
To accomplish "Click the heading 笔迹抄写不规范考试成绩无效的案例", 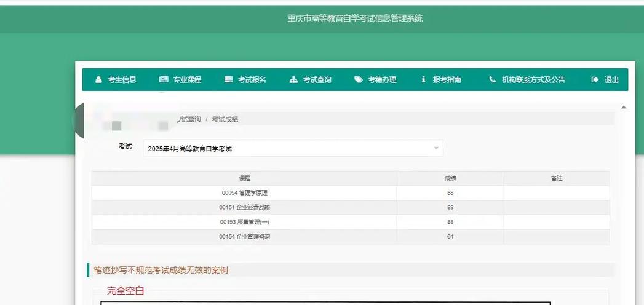I will [161, 271].
